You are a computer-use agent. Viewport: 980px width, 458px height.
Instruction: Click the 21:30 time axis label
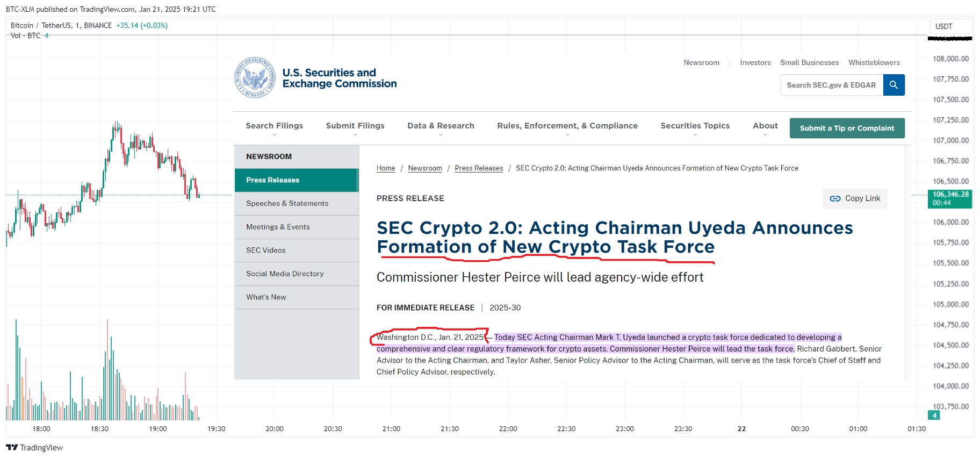click(x=450, y=428)
